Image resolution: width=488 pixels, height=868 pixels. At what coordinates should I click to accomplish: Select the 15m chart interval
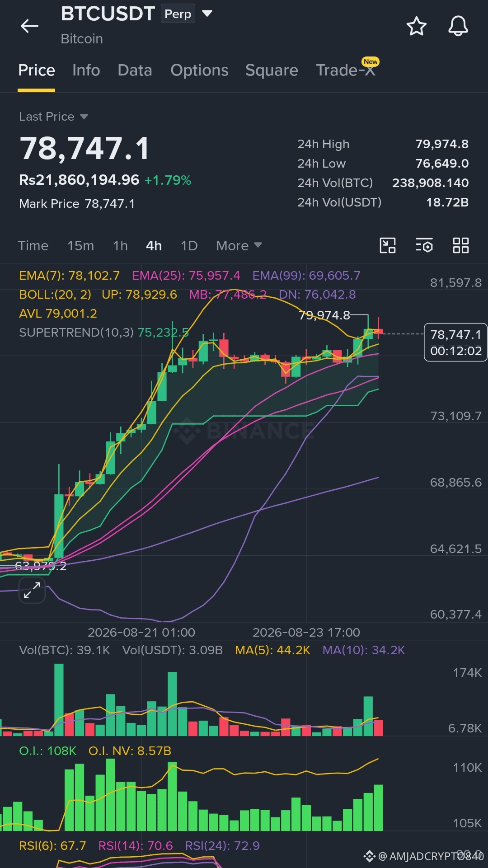coord(81,245)
